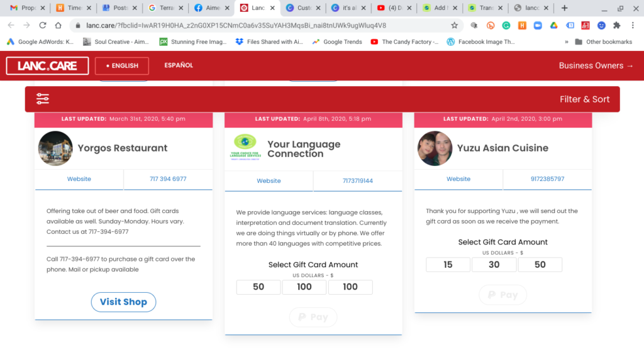Select $50 gift card for Yuzu
Screen dimensions: 644x362
coord(540,265)
